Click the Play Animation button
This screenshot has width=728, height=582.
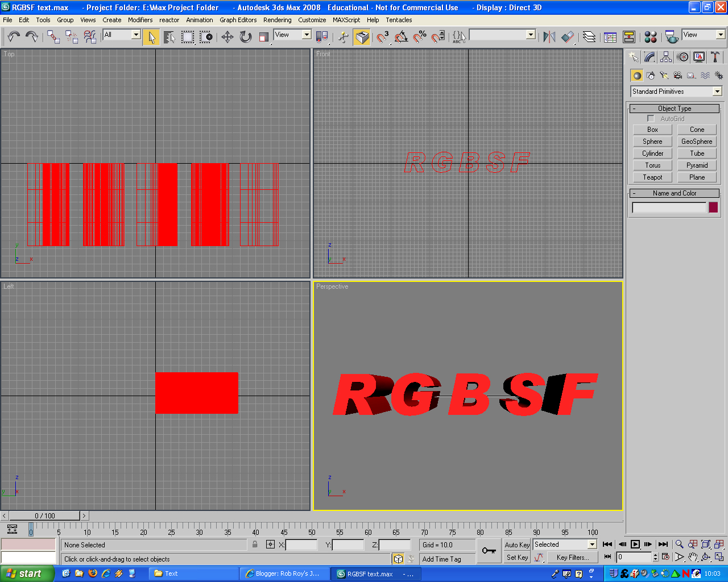tap(635, 544)
